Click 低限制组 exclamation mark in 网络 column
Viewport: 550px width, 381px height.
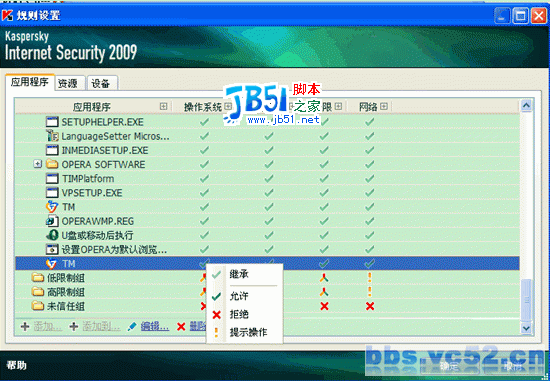coord(369,278)
